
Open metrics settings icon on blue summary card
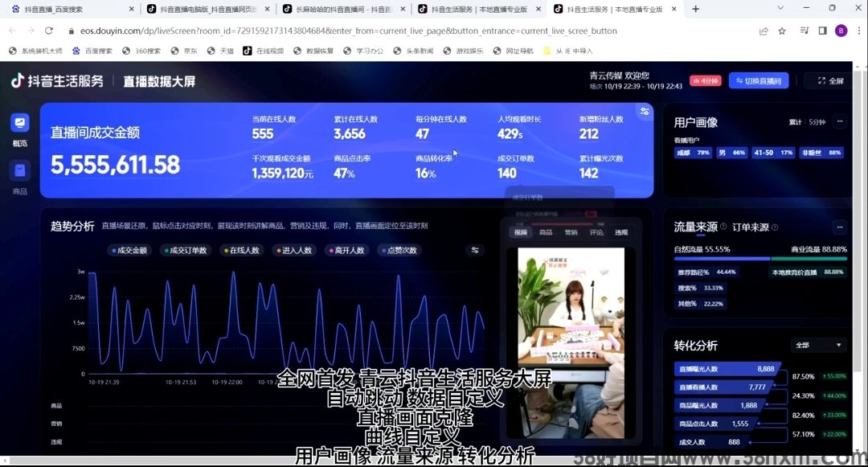[645, 111]
